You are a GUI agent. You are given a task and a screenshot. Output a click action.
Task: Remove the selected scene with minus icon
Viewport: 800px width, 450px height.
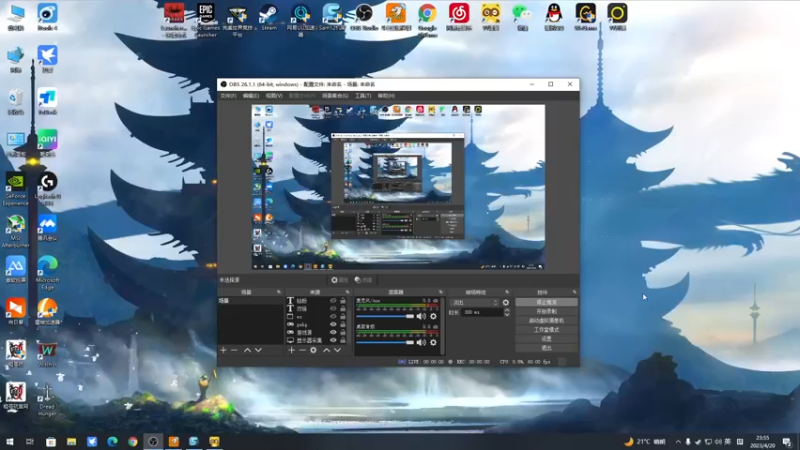click(234, 351)
